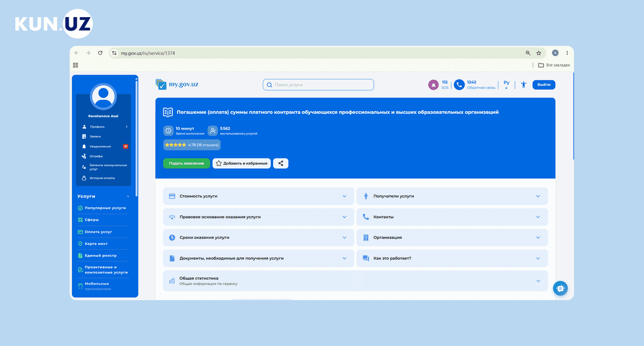The height and width of the screenshot is (346, 644).
Task: Open the Ру language dropdown
Action: click(x=507, y=85)
